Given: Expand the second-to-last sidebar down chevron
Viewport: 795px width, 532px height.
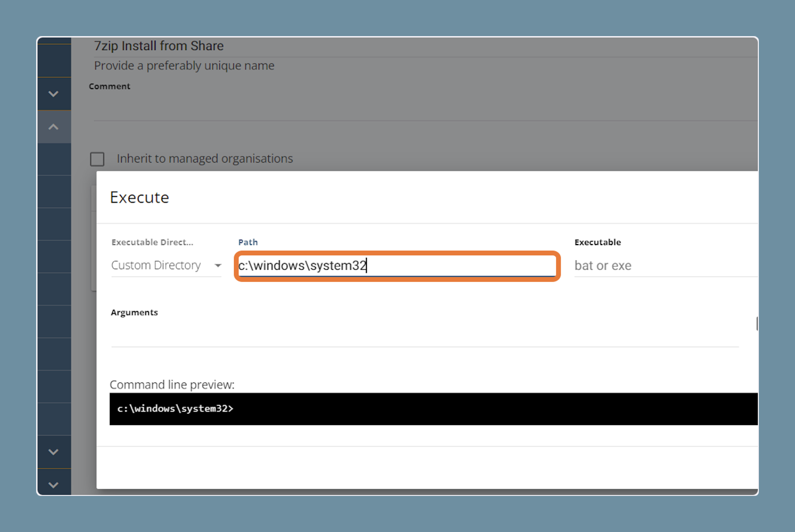Looking at the screenshot, I should pyautogui.click(x=53, y=452).
